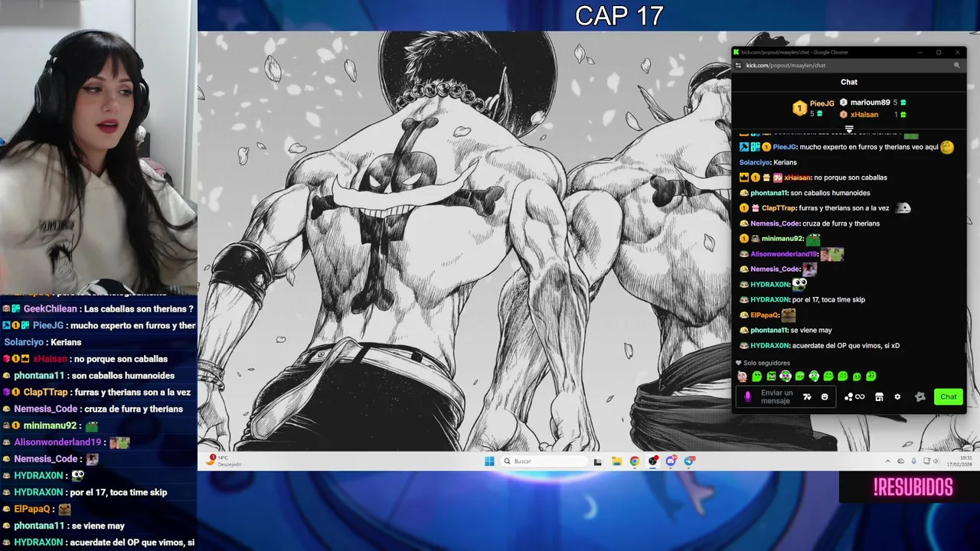Open Discord from the taskbar

(x=671, y=461)
